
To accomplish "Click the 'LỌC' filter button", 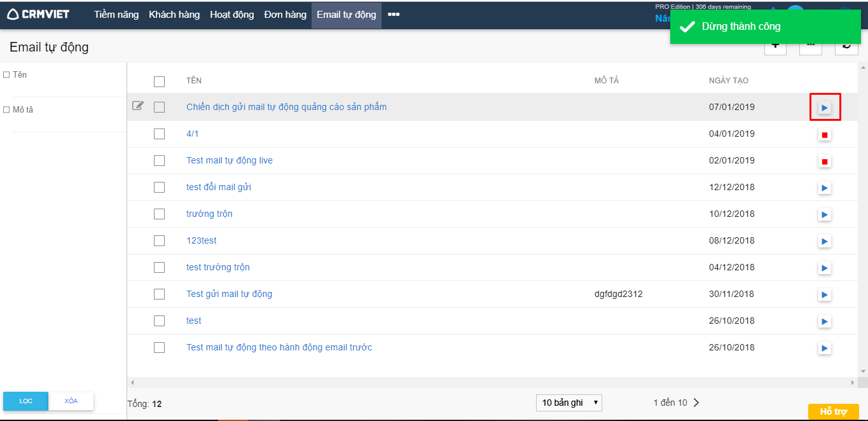I will click(x=25, y=401).
